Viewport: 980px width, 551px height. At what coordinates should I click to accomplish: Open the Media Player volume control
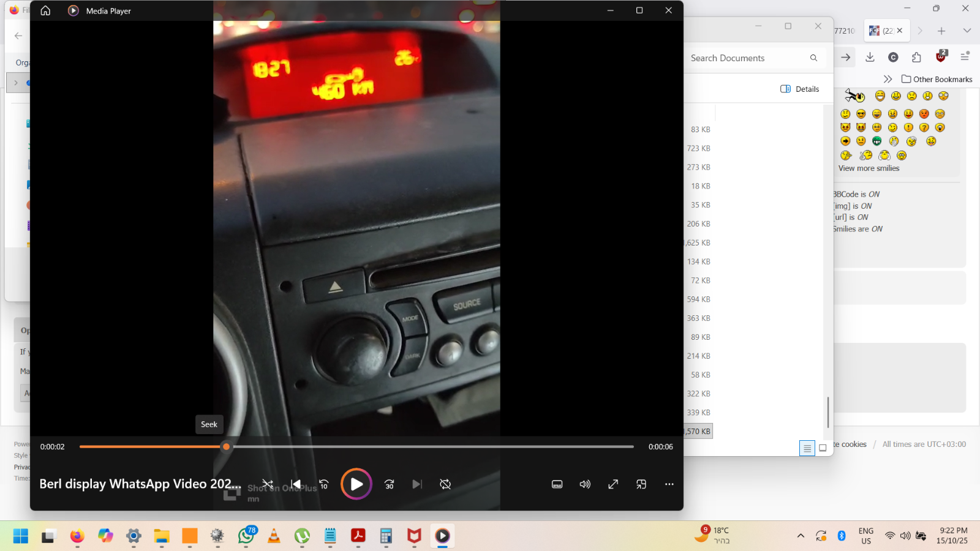click(585, 484)
